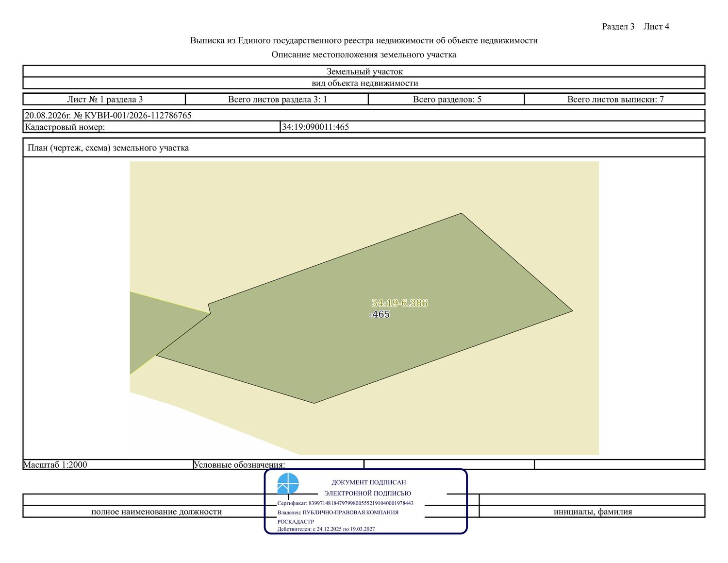Click the Rosreestr logo in signature stamp
Screen dimensions: 728x563
click(288, 484)
